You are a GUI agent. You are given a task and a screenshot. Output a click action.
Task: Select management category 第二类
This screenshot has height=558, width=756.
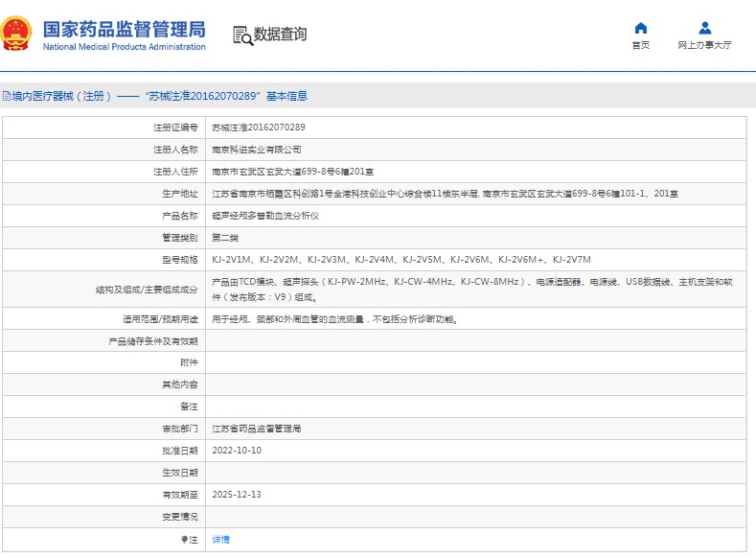[x=225, y=238]
